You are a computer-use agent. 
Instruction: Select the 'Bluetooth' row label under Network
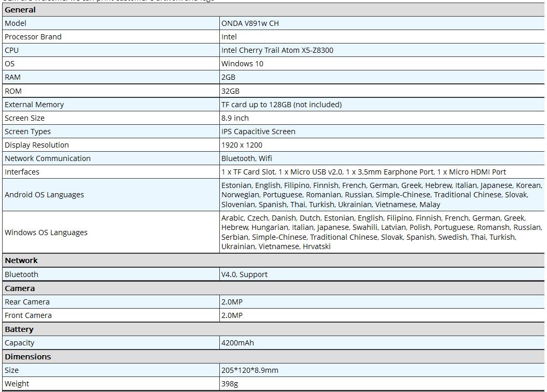coord(21,274)
